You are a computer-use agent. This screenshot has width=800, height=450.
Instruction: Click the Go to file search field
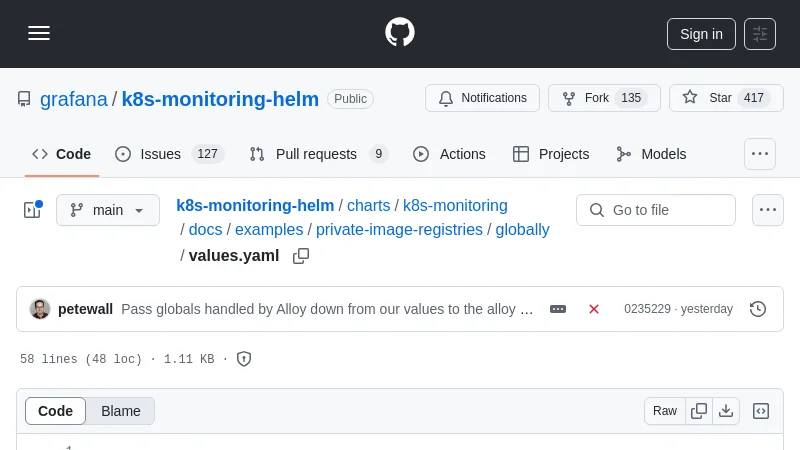coord(656,210)
